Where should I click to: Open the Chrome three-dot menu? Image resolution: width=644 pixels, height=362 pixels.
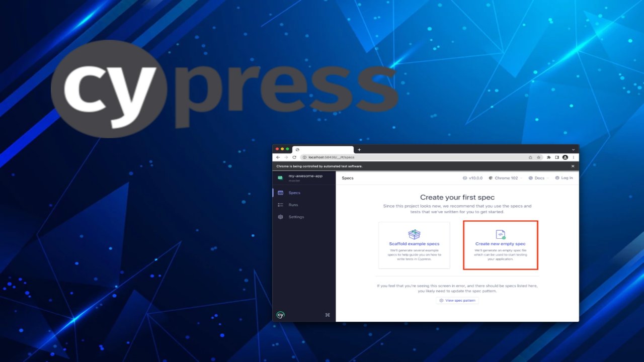click(x=573, y=157)
